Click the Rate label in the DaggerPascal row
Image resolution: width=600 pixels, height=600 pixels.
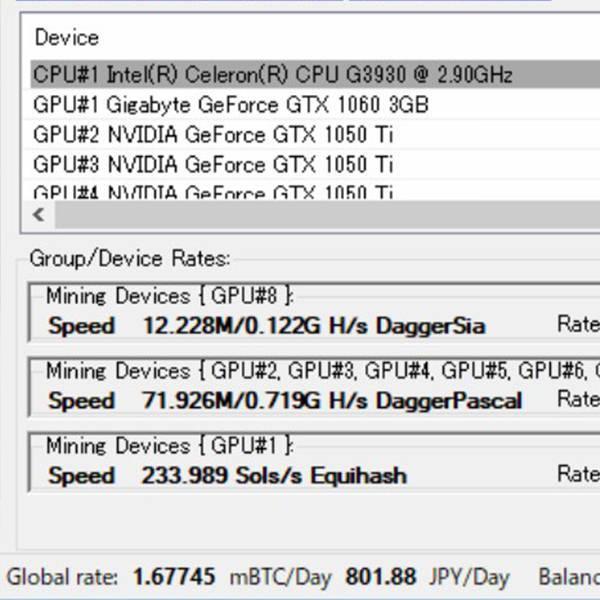578,399
